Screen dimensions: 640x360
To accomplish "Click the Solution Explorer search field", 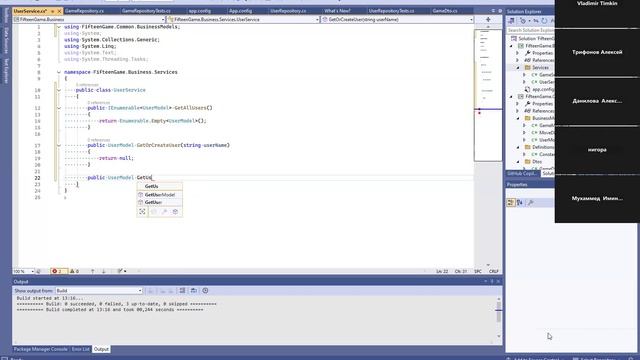I will coord(531,30).
